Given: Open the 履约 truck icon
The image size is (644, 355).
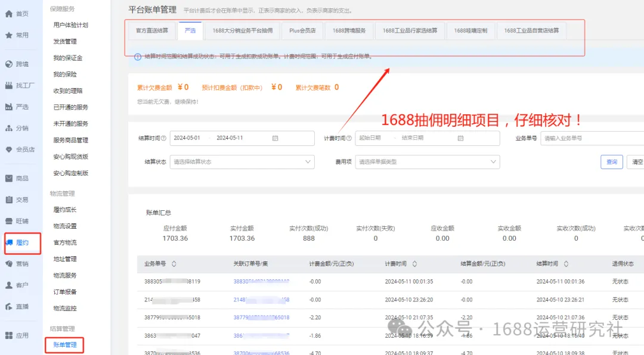Looking at the screenshot, I should coord(9,242).
